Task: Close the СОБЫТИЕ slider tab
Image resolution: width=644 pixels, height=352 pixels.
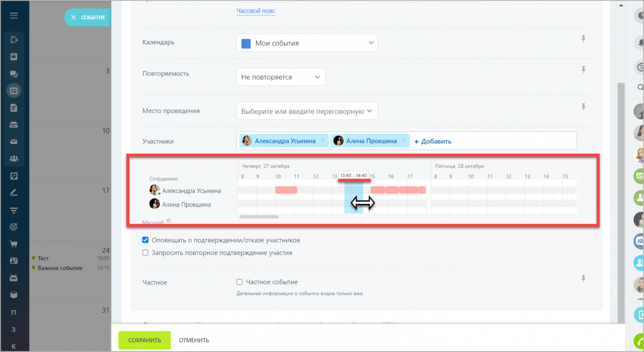Action: click(74, 18)
